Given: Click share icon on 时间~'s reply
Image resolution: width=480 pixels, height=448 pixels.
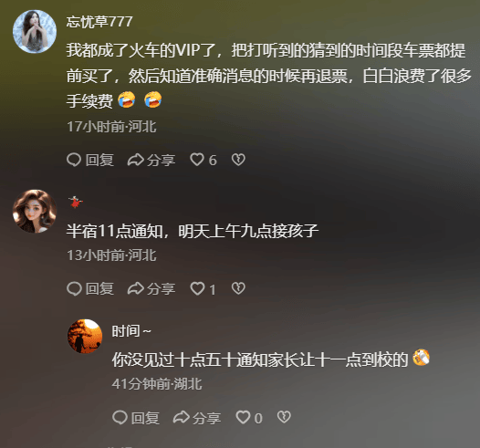Looking at the screenshot, I should tap(197, 417).
